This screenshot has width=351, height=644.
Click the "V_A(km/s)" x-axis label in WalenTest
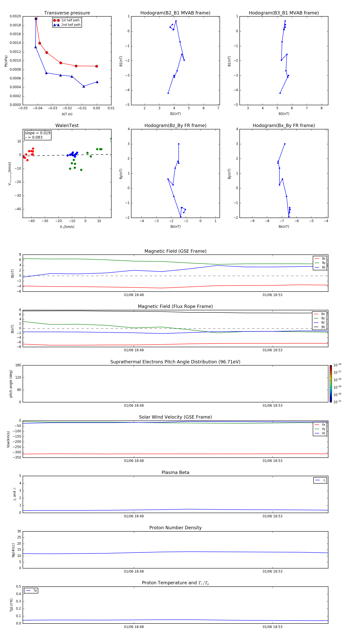tap(67, 227)
